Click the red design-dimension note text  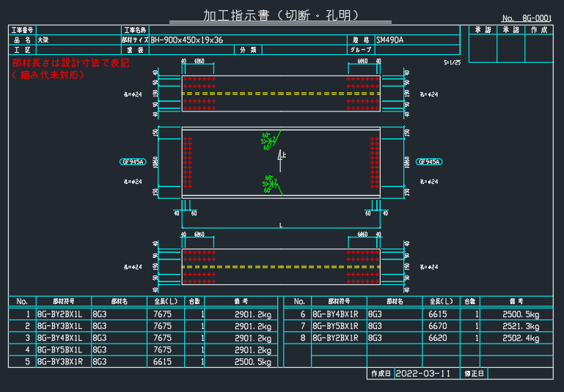(70, 69)
